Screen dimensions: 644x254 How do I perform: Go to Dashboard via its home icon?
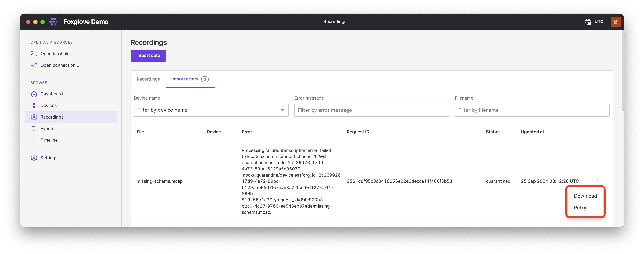click(x=34, y=94)
